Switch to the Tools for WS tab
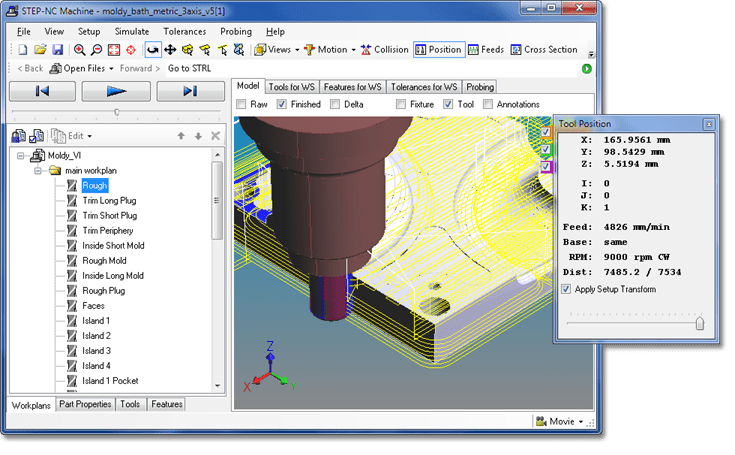 [292, 87]
